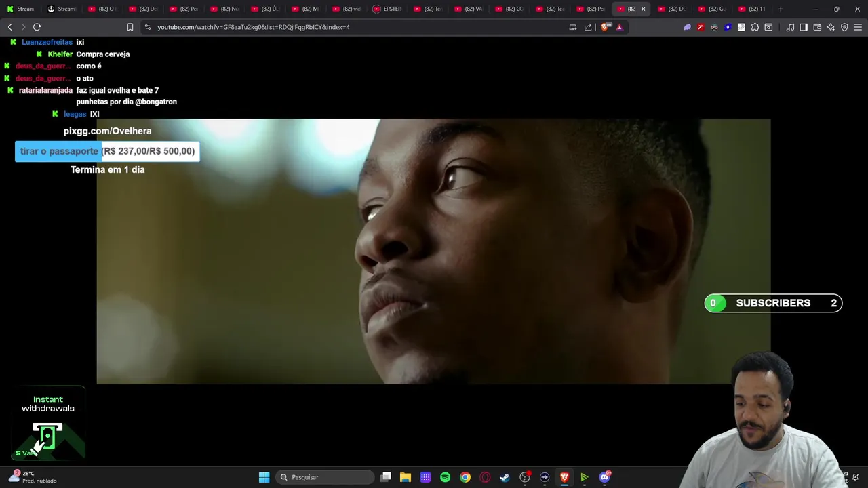Switch to the first Stream tab
This screenshot has height=488, width=868.
point(20,9)
